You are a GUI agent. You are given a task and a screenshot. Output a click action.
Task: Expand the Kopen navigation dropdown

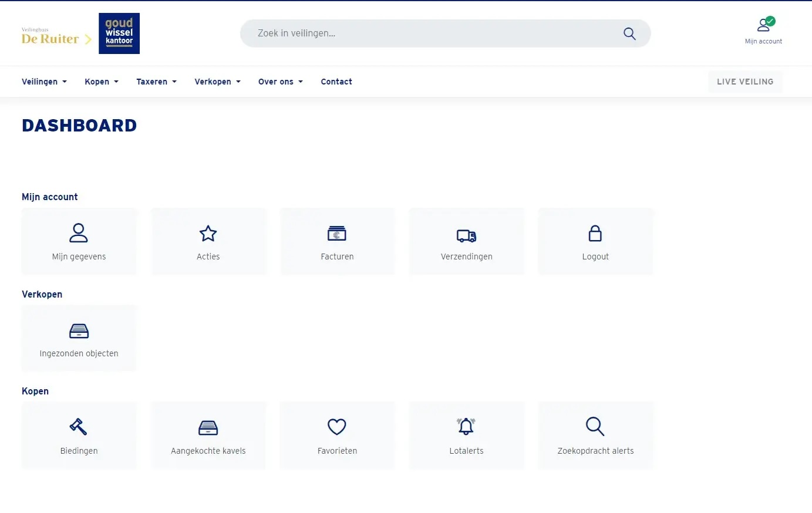tap(102, 82)
